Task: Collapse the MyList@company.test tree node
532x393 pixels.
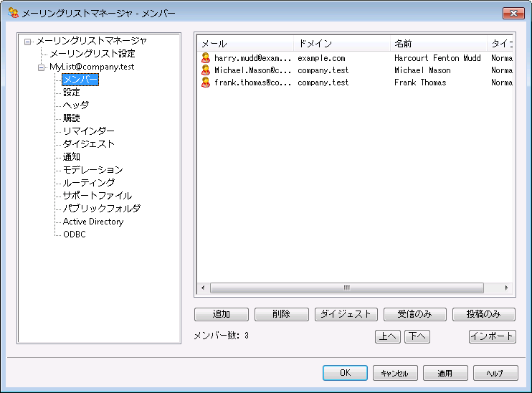Action: coord(42,67)
